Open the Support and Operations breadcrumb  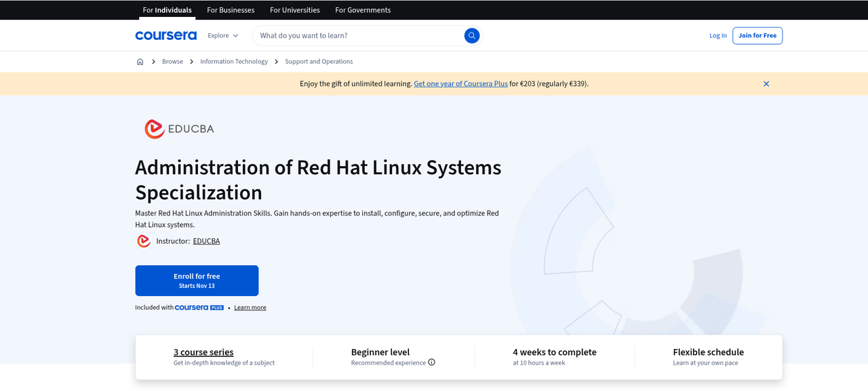point(319,62)
